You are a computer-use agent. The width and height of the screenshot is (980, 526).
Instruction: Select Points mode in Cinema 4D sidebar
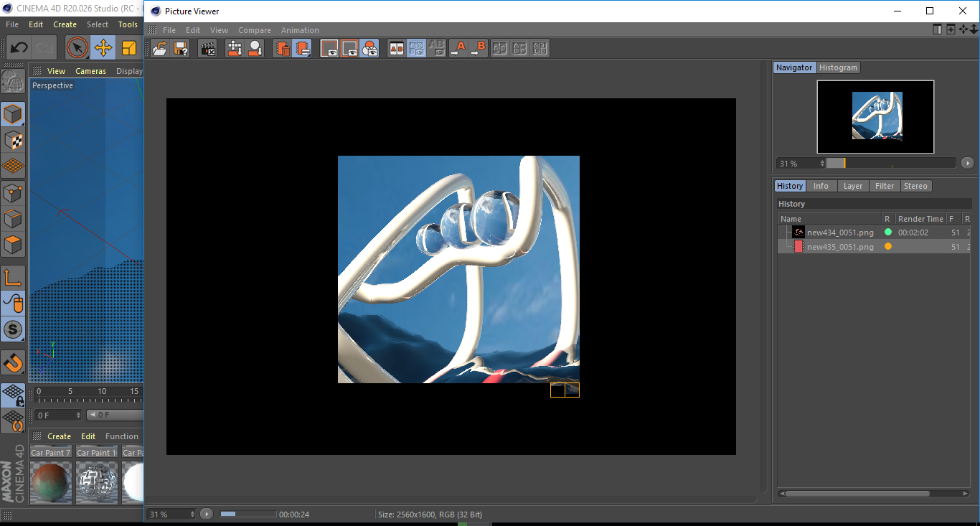coord(13,192)
